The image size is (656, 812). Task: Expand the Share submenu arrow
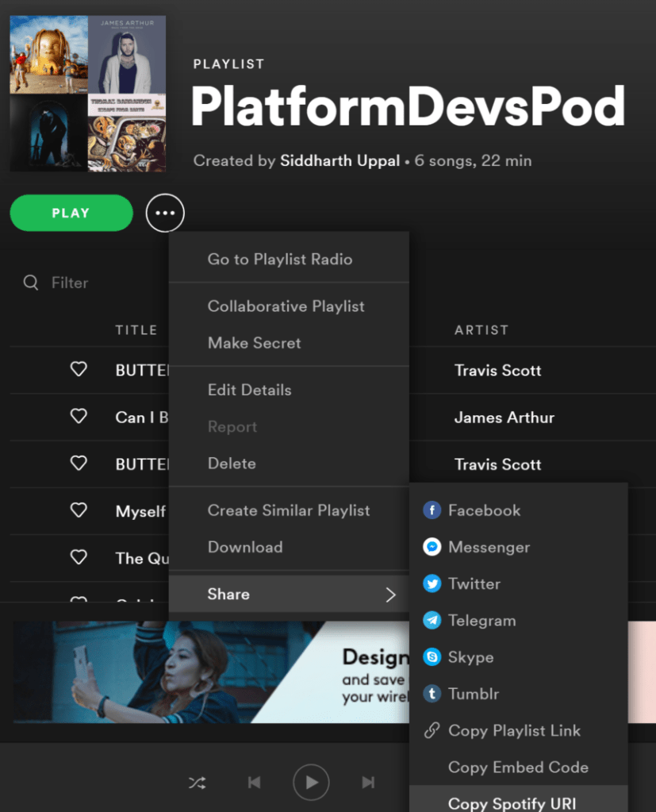(x=390, y=595)
